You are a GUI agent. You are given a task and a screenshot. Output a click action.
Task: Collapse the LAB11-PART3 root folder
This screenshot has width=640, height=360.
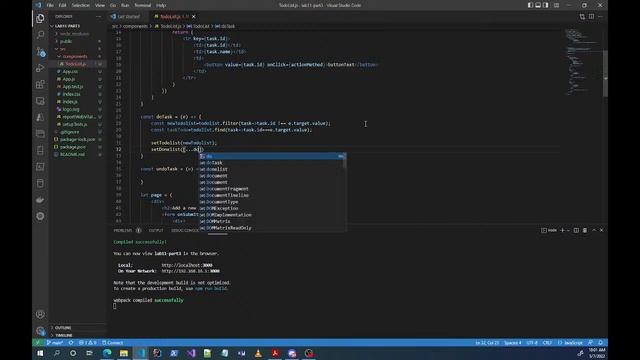[77, 26]
